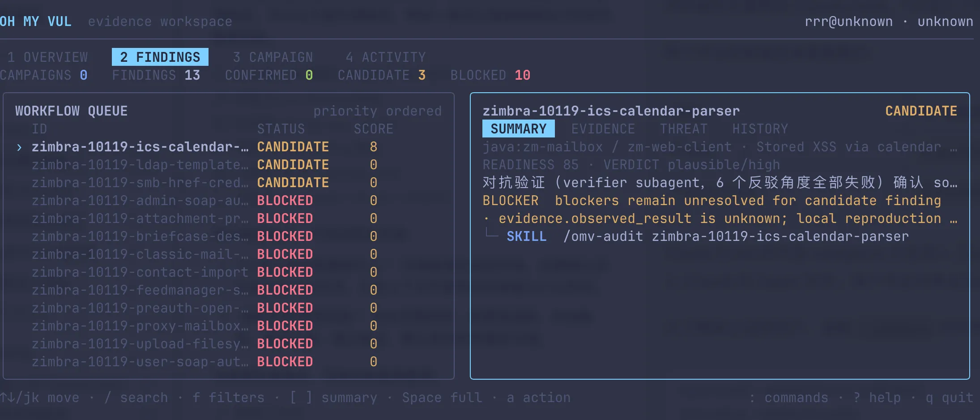Choose the zimbra-10119-admin-soap-au blocked row
980x420 pixels.
pos(204,201)
